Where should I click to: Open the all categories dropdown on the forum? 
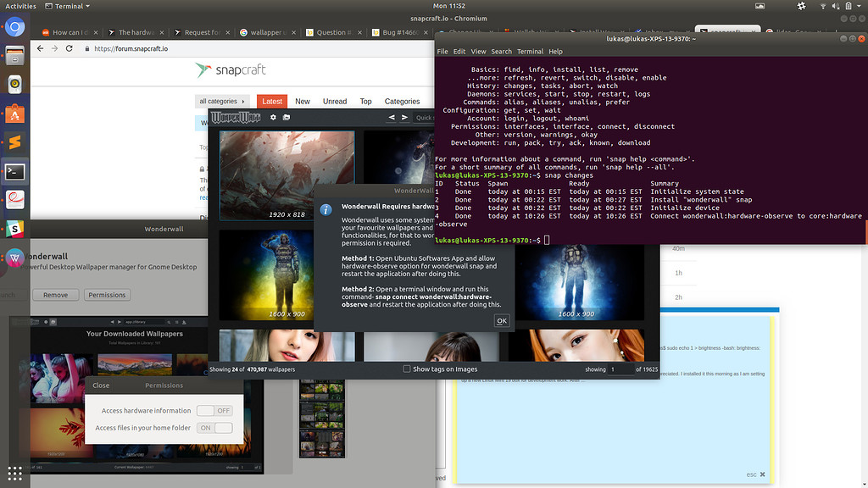tap(222, 101)
